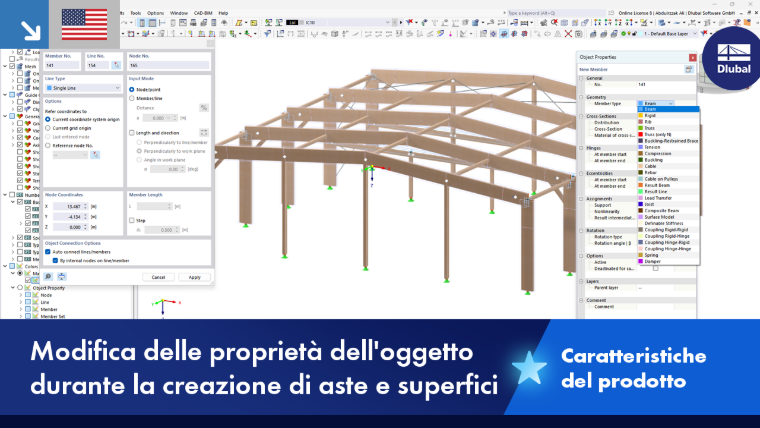Toggle Auto connect lines/members checkbox
Image resolution: width=760 pixels, height=428 pixels.
(x=48, y=252)
